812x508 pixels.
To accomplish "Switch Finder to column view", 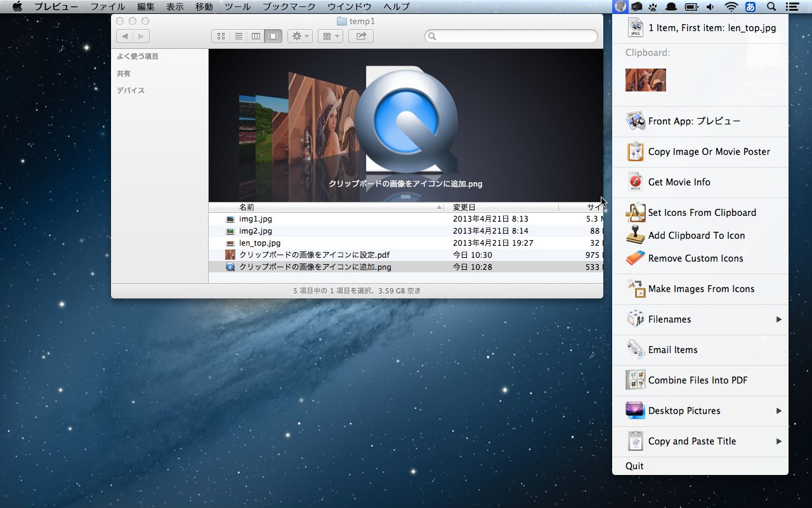I will point(256,36).
